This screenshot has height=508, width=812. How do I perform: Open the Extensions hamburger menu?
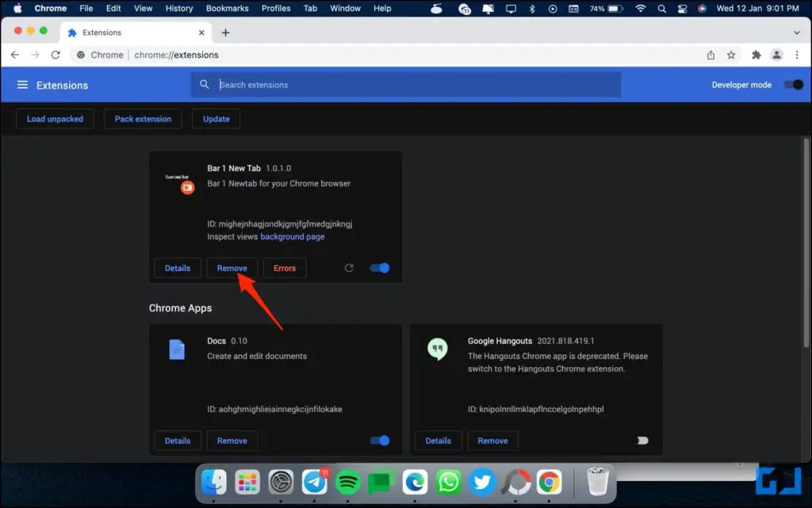tap(22, 84)
